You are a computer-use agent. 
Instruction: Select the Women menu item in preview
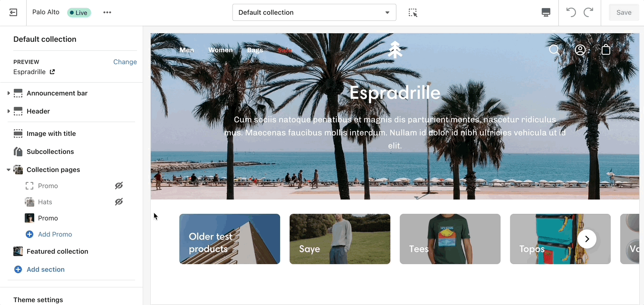point(220,50)
